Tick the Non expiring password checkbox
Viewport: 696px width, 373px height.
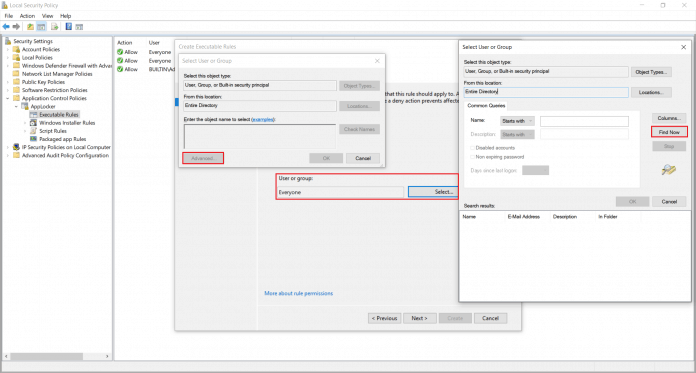pyautogui.click(x=472, y=157)
